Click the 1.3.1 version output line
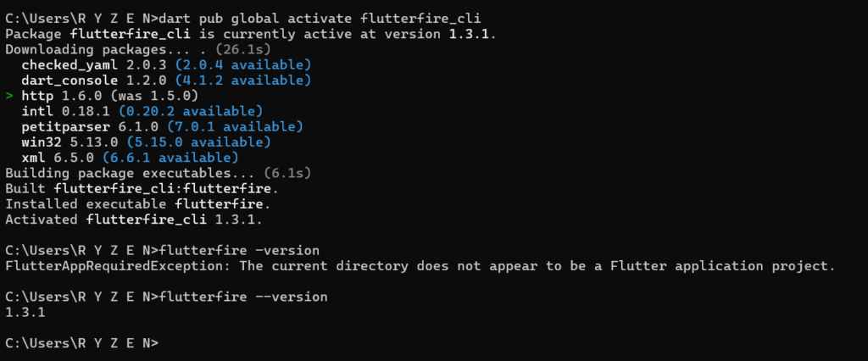This screenshot has height=361, width=868. [25, 313]
